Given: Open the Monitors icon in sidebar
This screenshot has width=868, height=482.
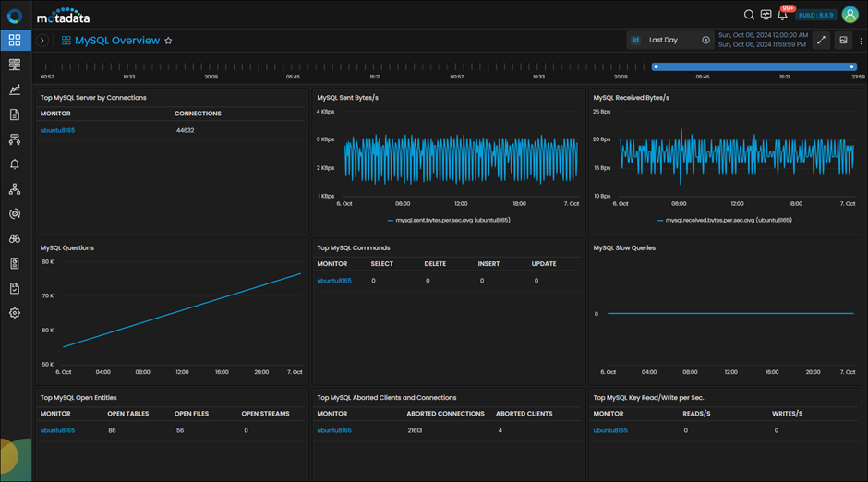Looking at the screenshot, I should 15,65.
